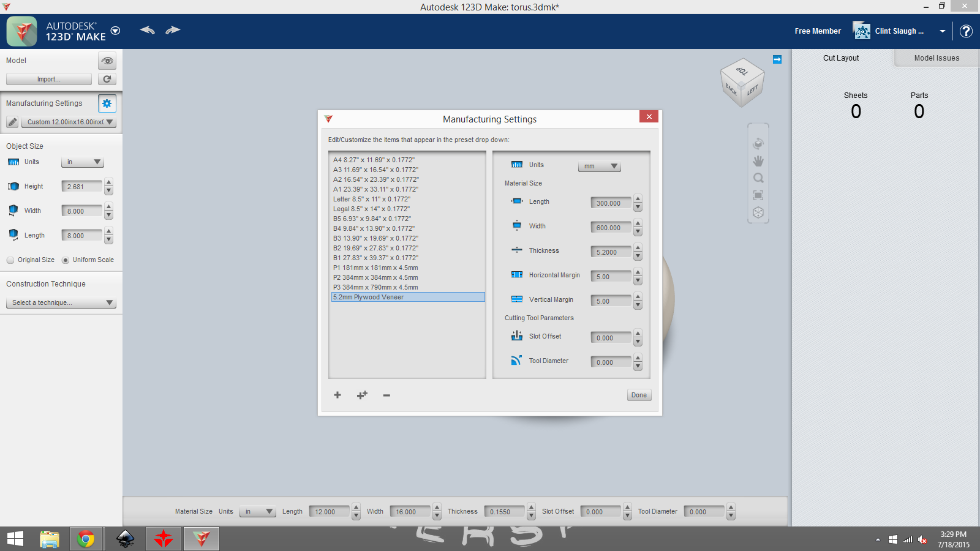Select 5.2mm Plywood Veneer preset
This screenshot has width=980, height=551.
tap(407, 297)
